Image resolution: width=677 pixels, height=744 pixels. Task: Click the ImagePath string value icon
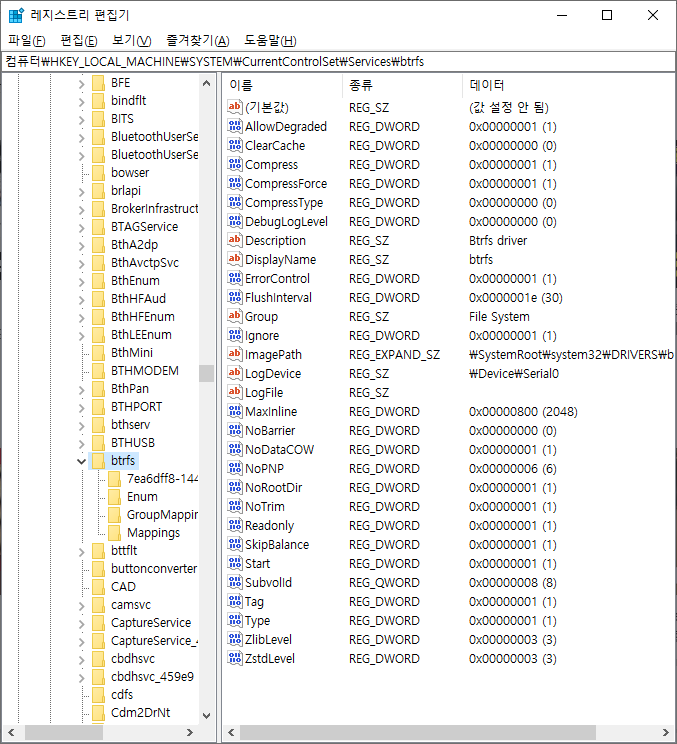coord(235,354)
